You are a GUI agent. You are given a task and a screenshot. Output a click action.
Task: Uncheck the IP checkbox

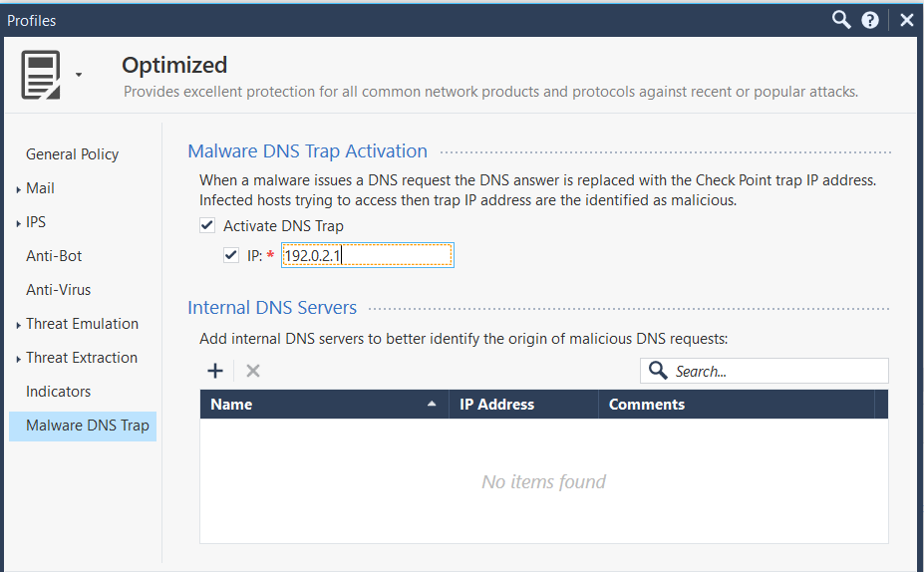click(x=232, y=256)
